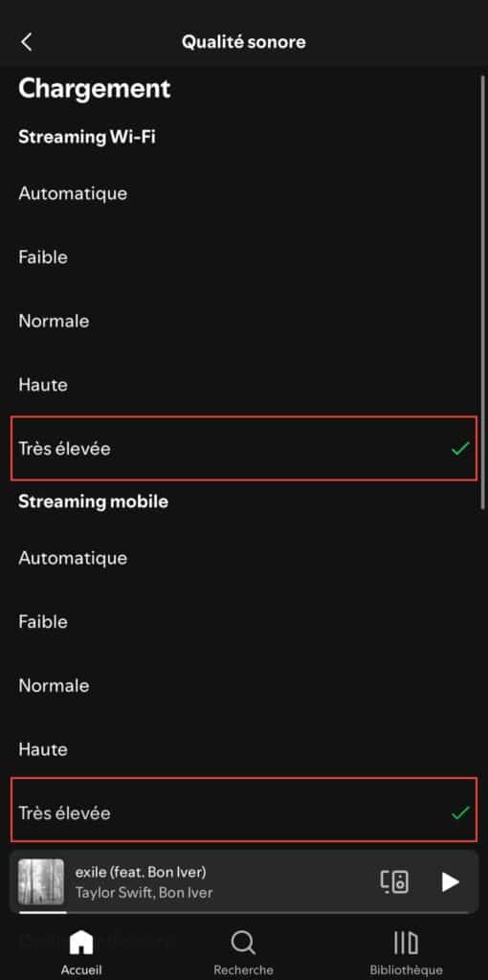Select Automatique under Streaming Wi-Fi
Image resolution: width=488 pixels, height=980 pixels.
[x=244, y=193]
